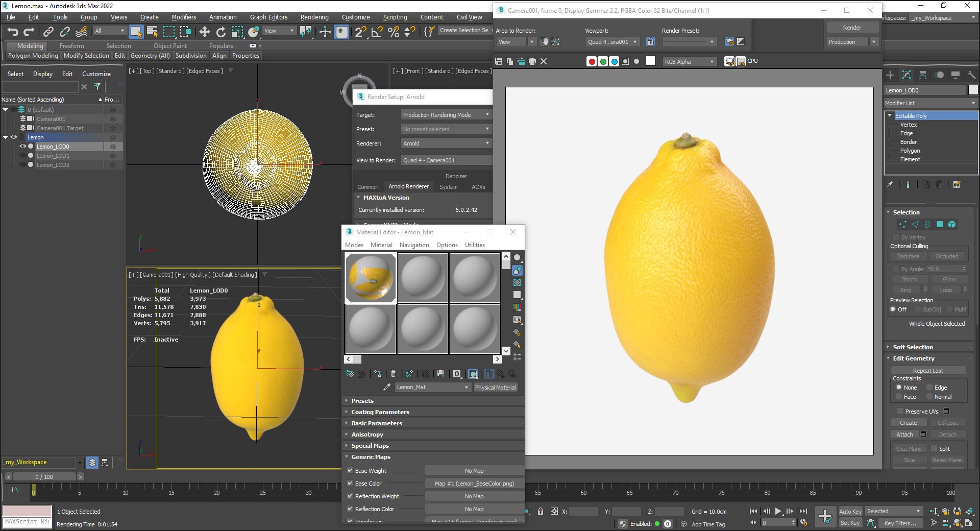Click the save image icon in render window

coord(499,61)
